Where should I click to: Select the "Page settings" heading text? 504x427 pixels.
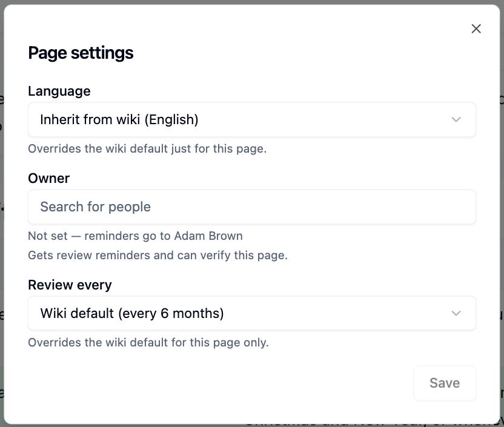point(81,53)
